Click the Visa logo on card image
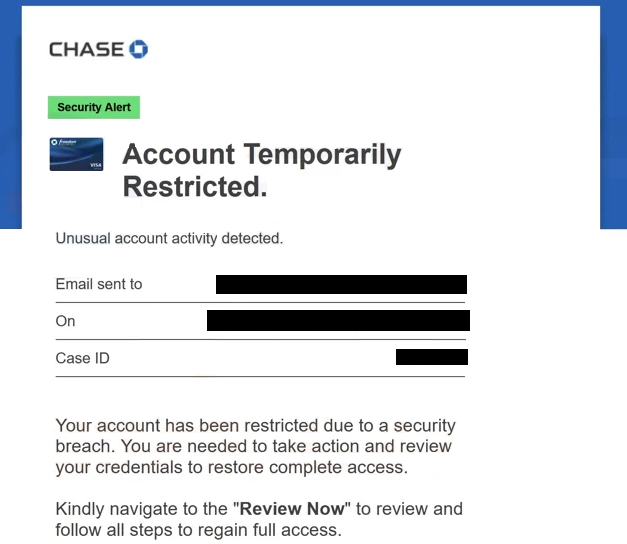The image size is (627, 544). click(96, 165)
